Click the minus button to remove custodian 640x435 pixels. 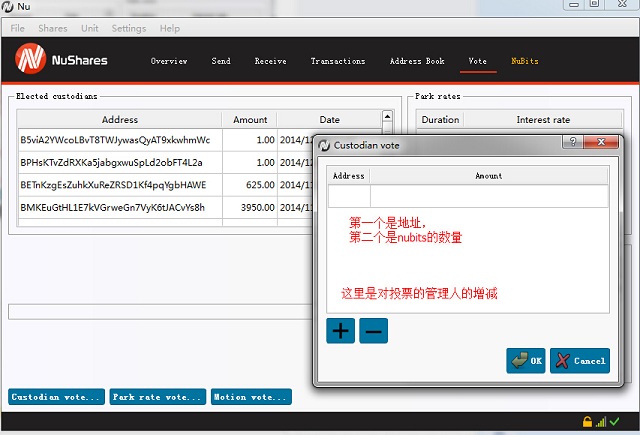[x=373, y=331]
